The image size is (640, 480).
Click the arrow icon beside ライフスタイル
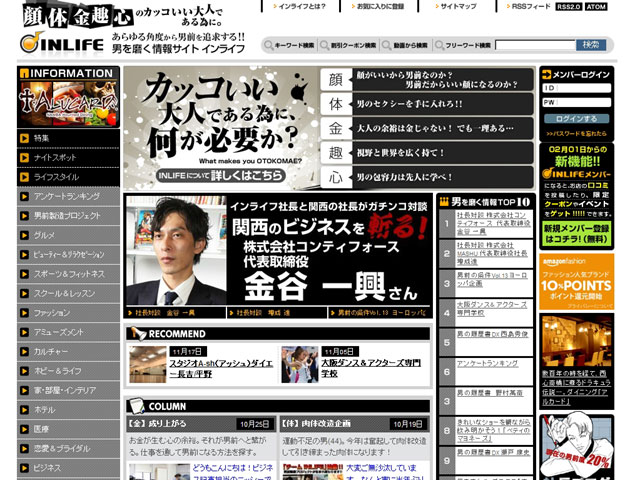[24, 177]
